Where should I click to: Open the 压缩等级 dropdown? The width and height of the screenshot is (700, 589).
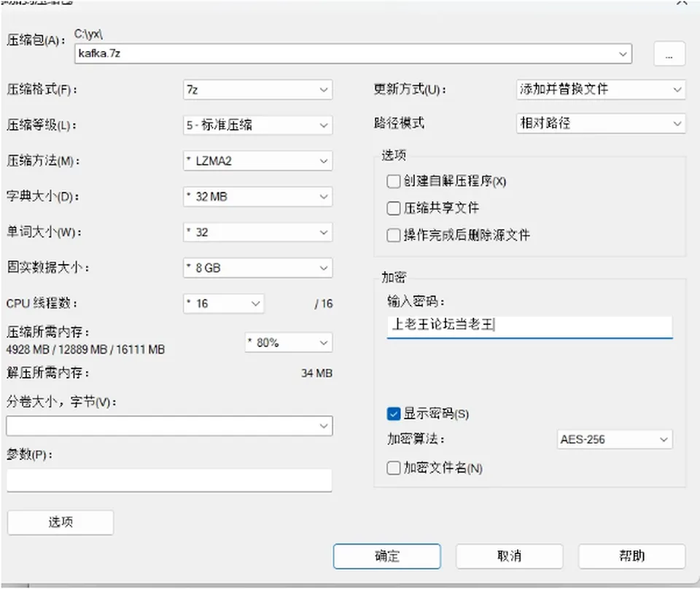[x=257, y=125]
